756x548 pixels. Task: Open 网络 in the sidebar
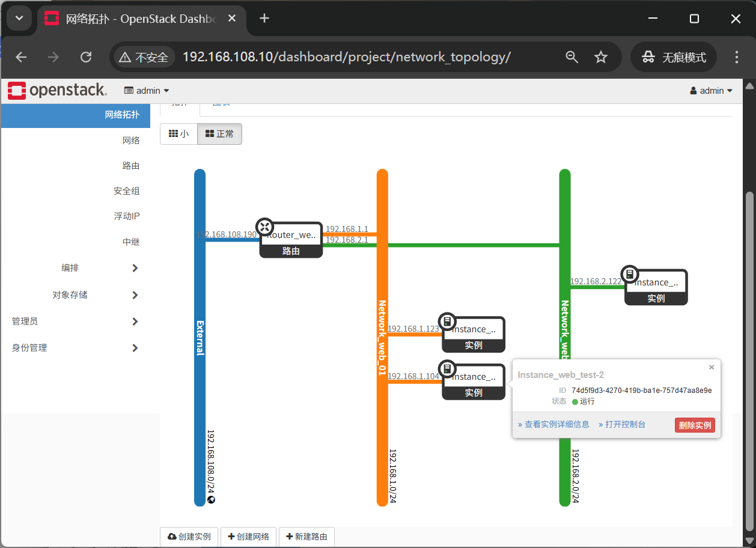pos(131,140)
